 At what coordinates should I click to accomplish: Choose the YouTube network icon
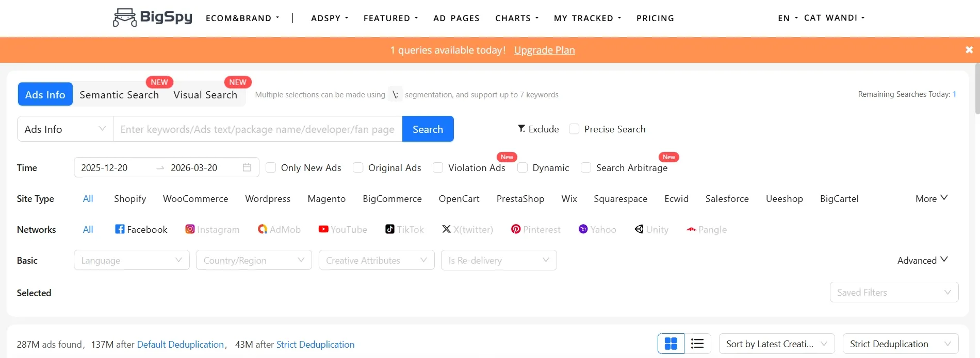point(323,229)
